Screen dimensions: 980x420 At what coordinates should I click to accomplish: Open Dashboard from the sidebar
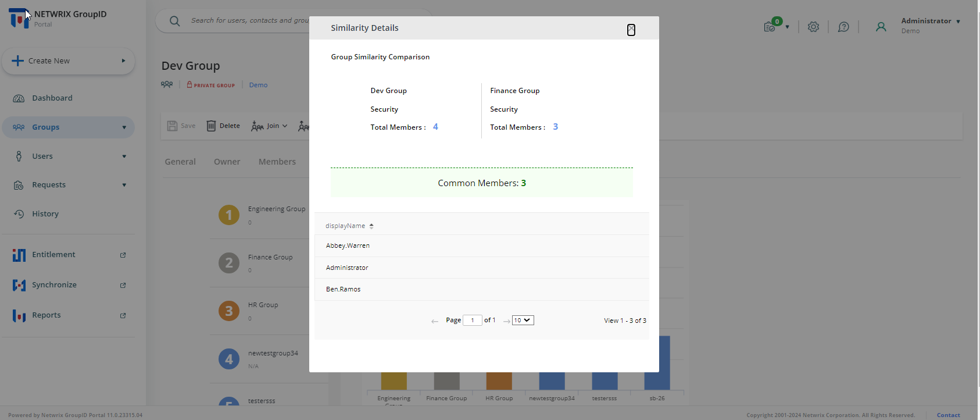pyautogui.click(x=52, y=98)
